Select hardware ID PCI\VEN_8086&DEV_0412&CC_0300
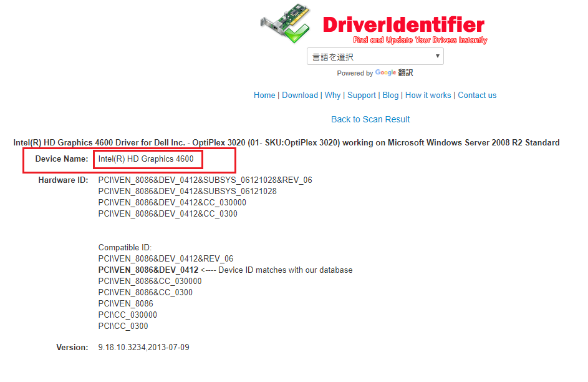Screen dimensions: 588x382 click(168, 214)
